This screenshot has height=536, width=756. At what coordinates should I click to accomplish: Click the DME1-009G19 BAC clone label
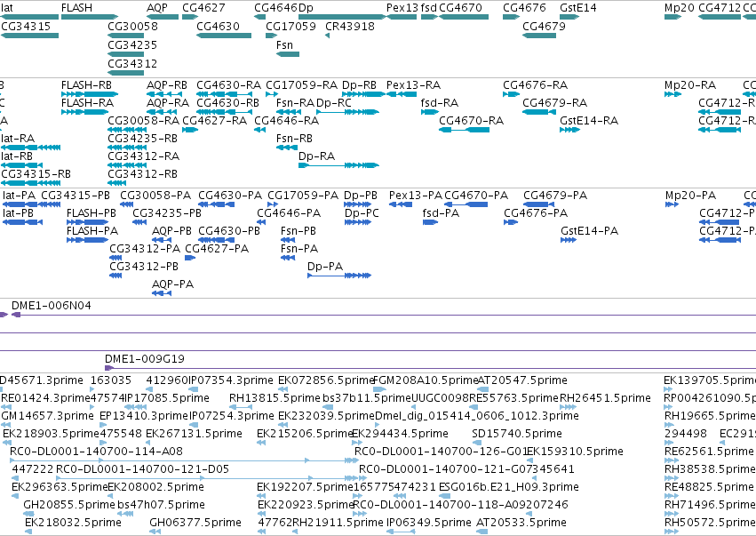click(145, 359)
